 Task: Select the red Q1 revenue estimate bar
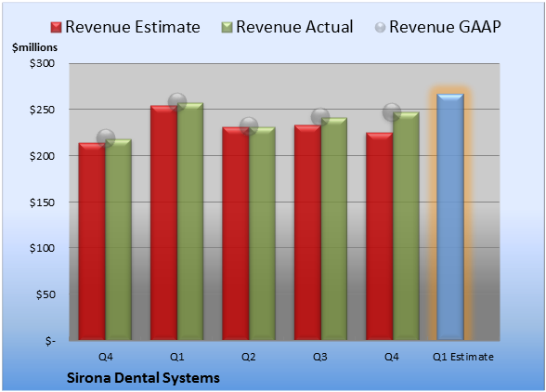[163, 223]
